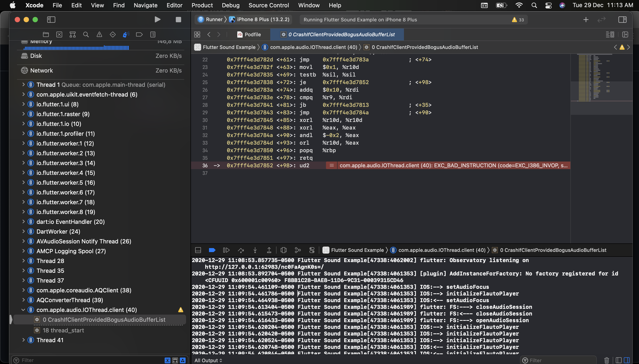639x364 pixels.
Task: Toggle the left navigator sidebar
Action: pos(51,20)
